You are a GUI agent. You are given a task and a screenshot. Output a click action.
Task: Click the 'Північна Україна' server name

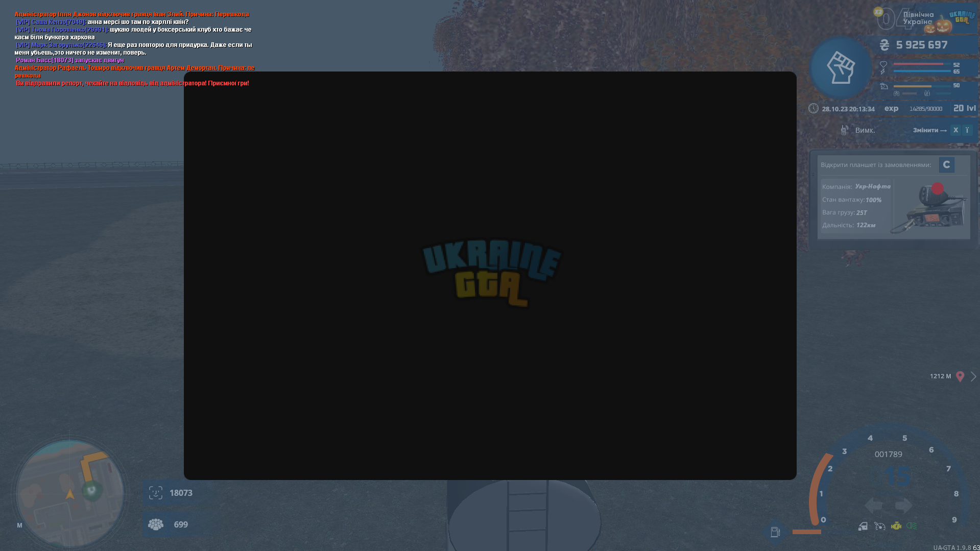pyautogui.click(x=918, y=18)
